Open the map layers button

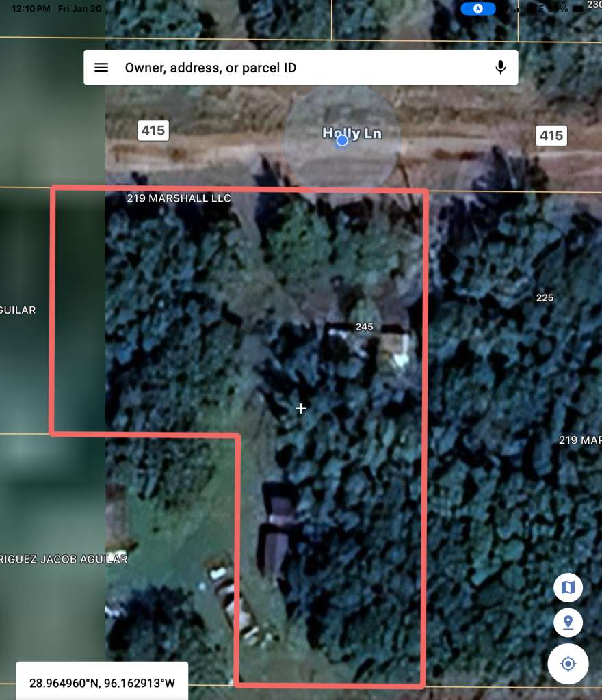point(568,587)
